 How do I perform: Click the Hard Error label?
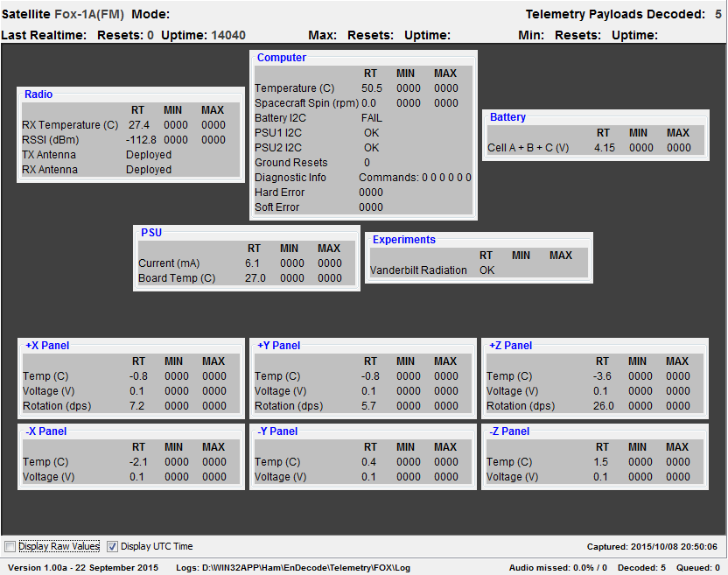[279, 193]
